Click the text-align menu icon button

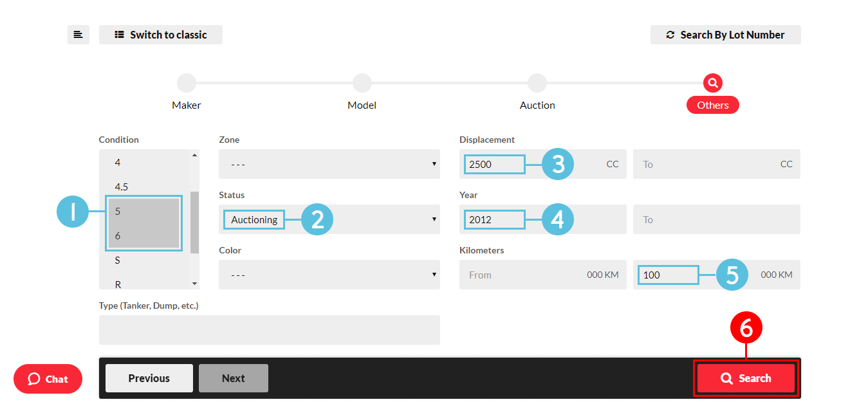pyautogui.click(x=78, y=35)
